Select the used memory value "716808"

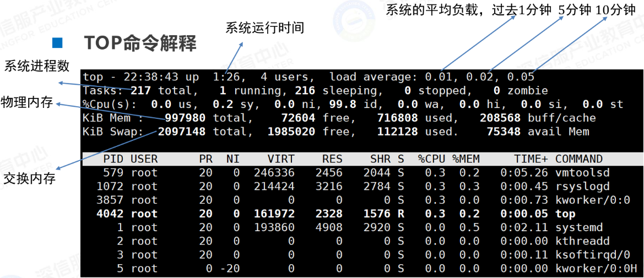398,118
